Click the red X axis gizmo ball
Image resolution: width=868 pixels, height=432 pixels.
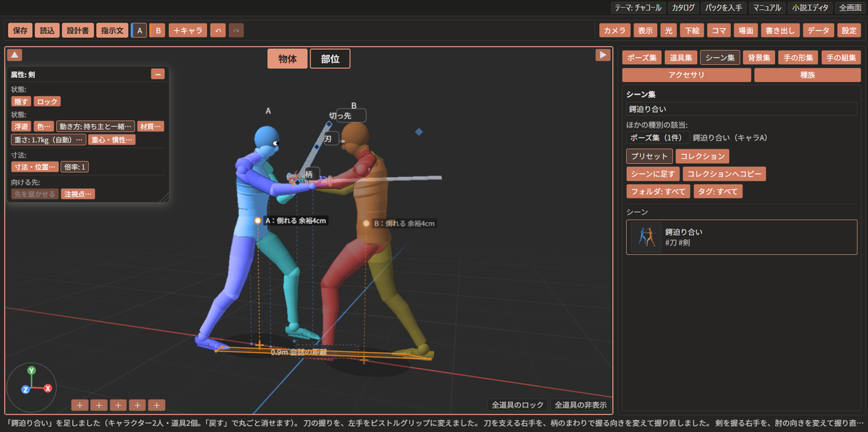click(x=48, y=388)
